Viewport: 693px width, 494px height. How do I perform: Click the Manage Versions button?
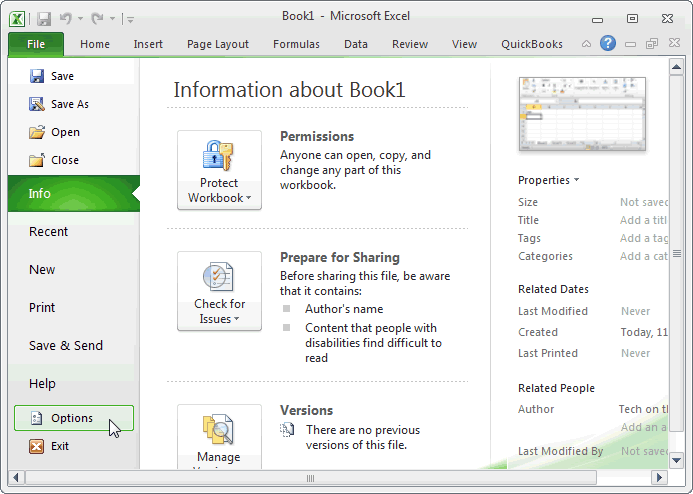(x=219, y=437)
